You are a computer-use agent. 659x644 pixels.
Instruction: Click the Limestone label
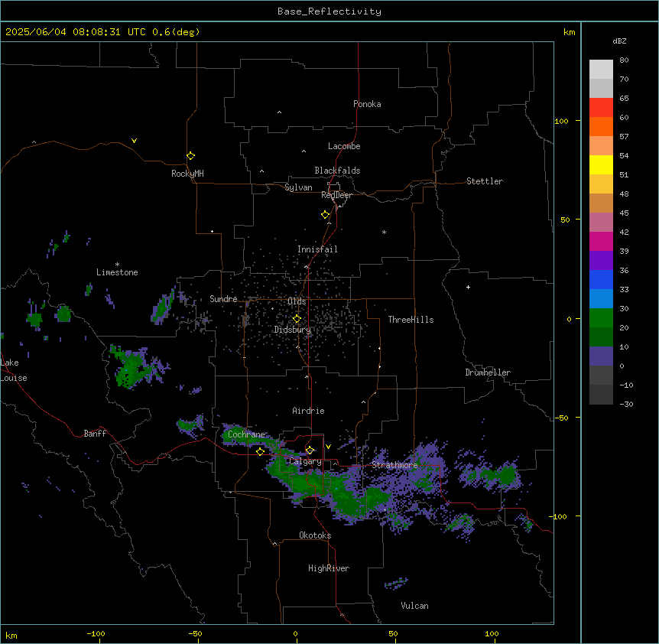pyautogui.click(x=117, y=272)
